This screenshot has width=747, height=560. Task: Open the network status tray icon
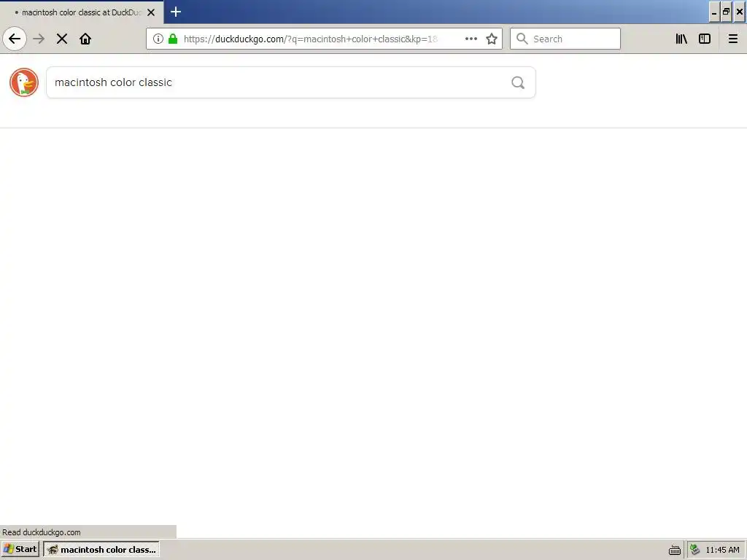pos(694,550)
